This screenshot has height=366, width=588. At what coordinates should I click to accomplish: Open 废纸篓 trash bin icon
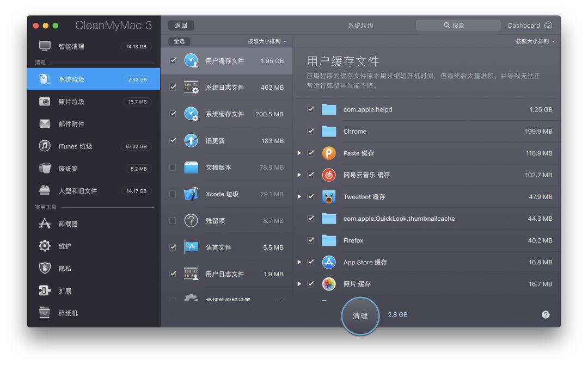[x=45, y=168]
